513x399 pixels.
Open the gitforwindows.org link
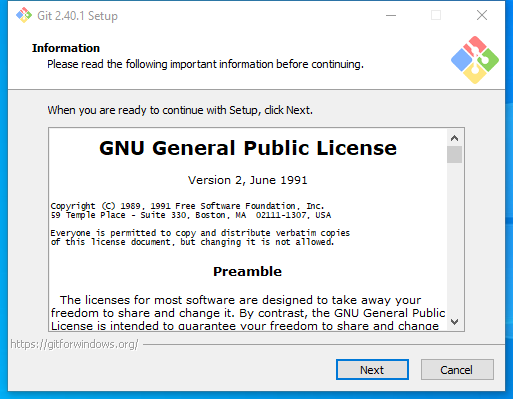(74, 344)
